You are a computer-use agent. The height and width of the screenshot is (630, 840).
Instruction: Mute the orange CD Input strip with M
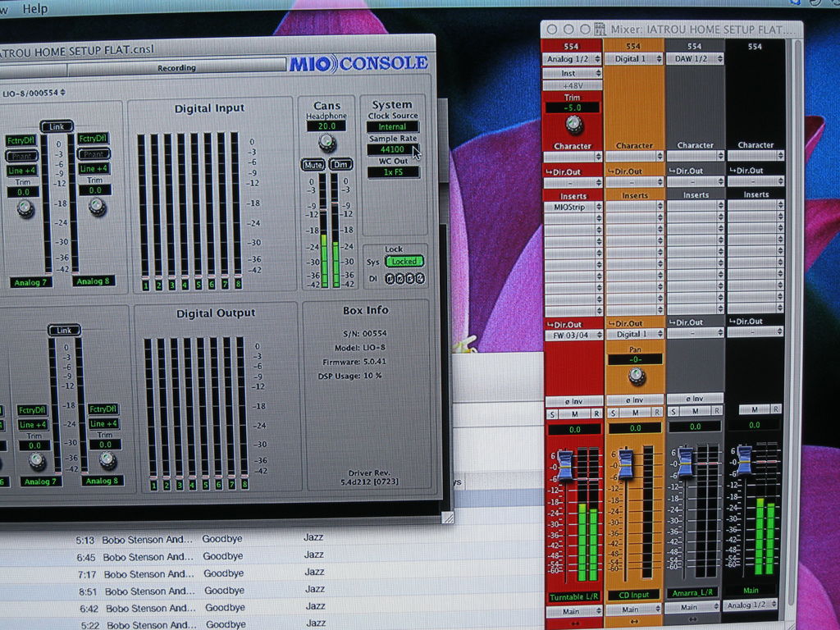click(x=635, y=413)
